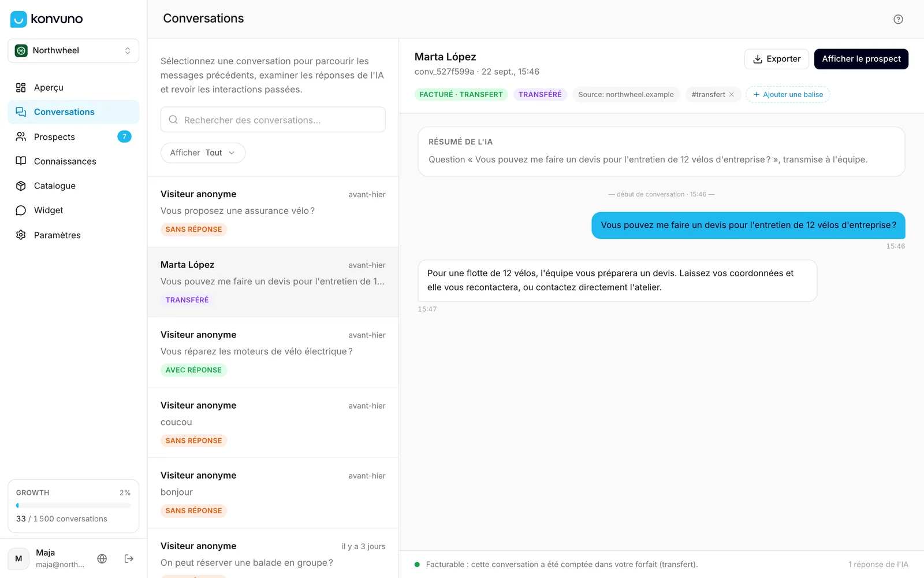Open the Marta López conversation row
This screenshot has height=578, width=924.
click(273, 282)
